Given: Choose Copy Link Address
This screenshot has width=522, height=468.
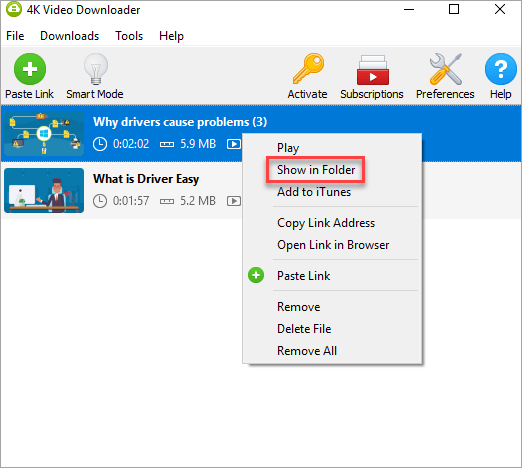Looking at the screenshot, I should click(x=326, y=223).
